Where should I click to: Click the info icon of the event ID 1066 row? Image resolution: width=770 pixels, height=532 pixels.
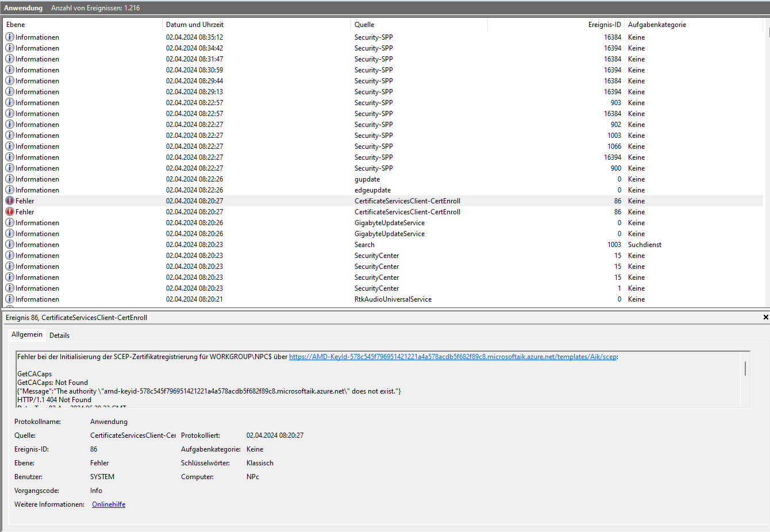coord(10,146)
